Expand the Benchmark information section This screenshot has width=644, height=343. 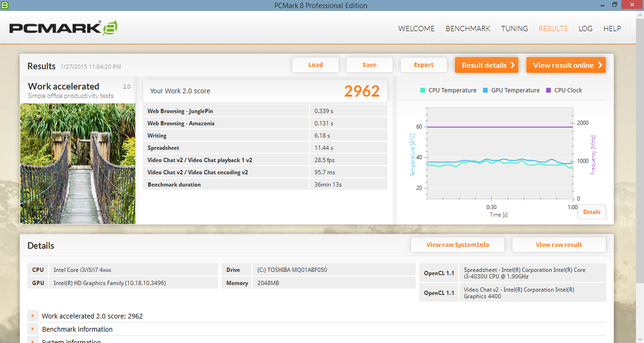[x=33, y=329]
